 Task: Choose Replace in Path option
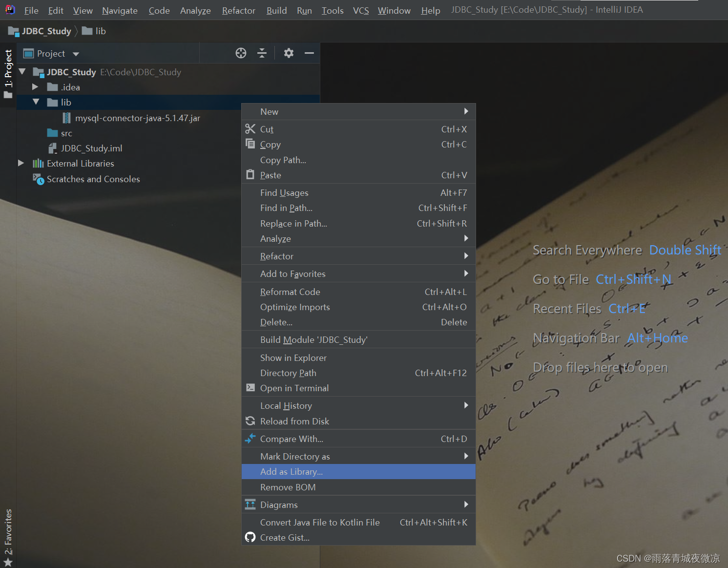[x=358, y=223]
